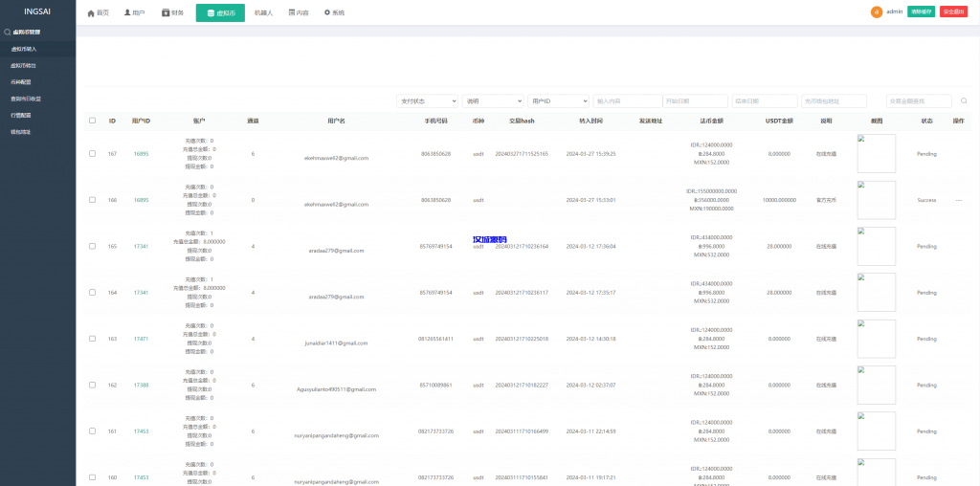Open 财务 finance section icon

[x=166, y=13]
